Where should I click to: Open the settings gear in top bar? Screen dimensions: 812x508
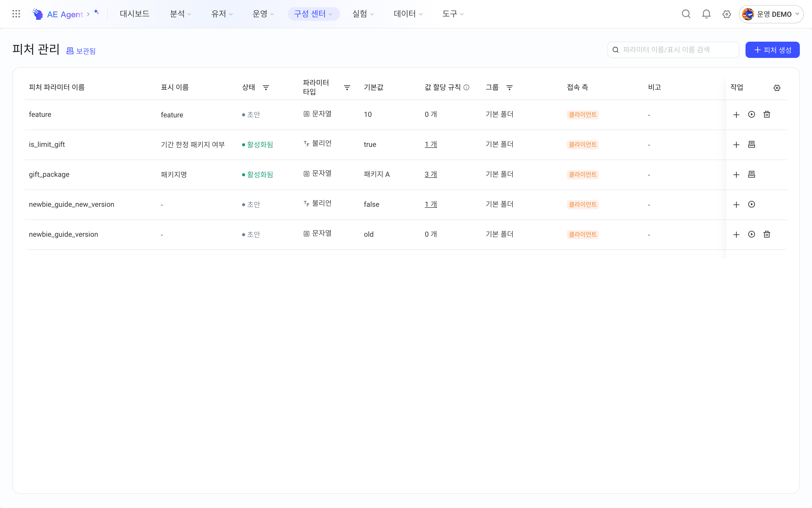(726, 14)
